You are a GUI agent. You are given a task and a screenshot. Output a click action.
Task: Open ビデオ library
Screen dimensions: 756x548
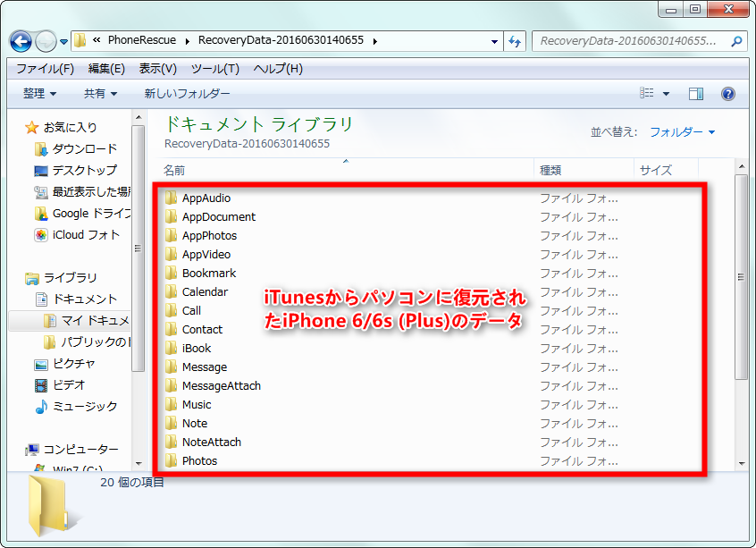point(69,385)
